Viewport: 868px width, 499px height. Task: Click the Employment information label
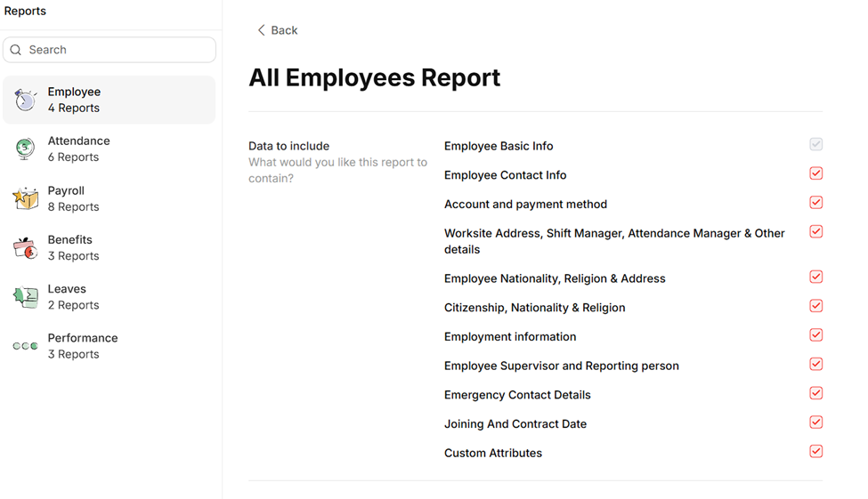point(510,337)
